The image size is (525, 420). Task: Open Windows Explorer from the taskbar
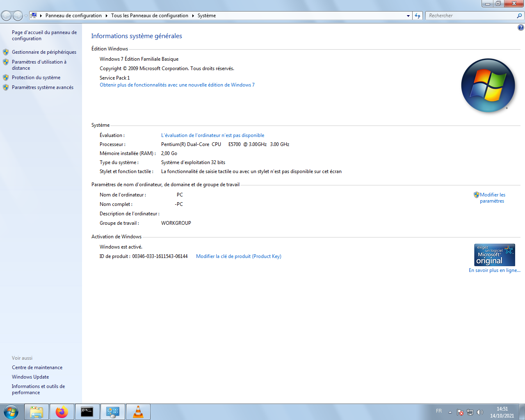(x=37, y=412)
